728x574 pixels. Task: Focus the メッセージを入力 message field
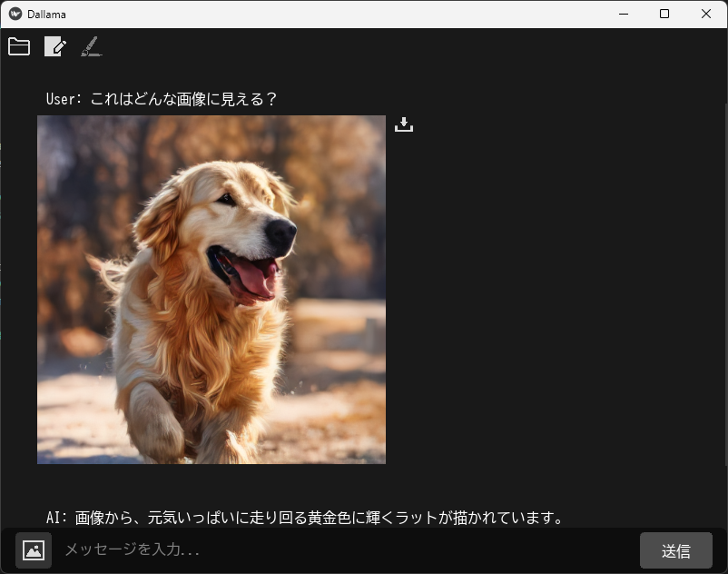(x=346, y=550)
